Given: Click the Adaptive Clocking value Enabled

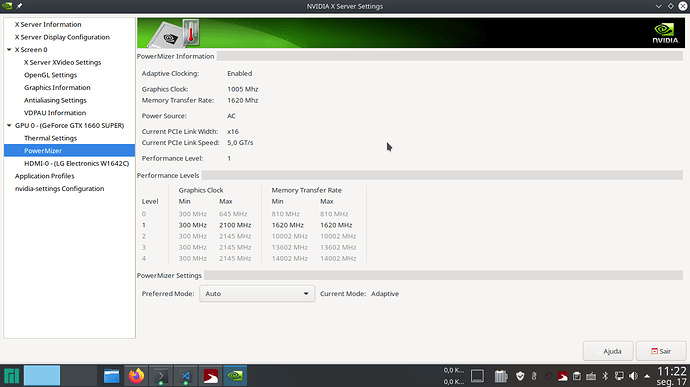Looking at the screenshot, I should point(239,74).
